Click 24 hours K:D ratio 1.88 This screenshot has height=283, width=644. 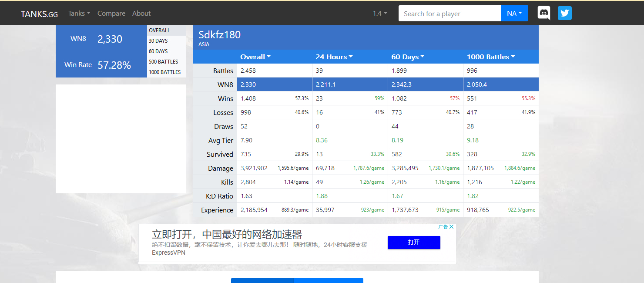tap(322, 196)
